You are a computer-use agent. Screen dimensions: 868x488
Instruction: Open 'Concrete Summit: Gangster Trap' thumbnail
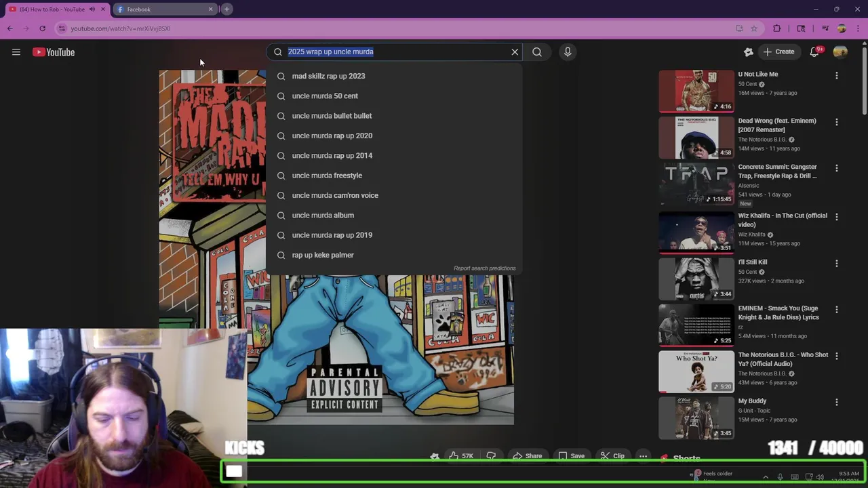click(x=696, y=184)
